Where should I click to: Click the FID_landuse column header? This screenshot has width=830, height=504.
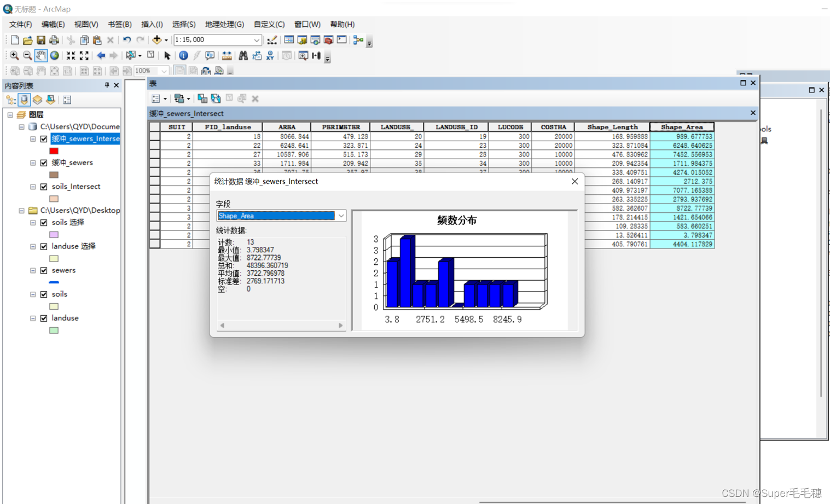(228, 127)
